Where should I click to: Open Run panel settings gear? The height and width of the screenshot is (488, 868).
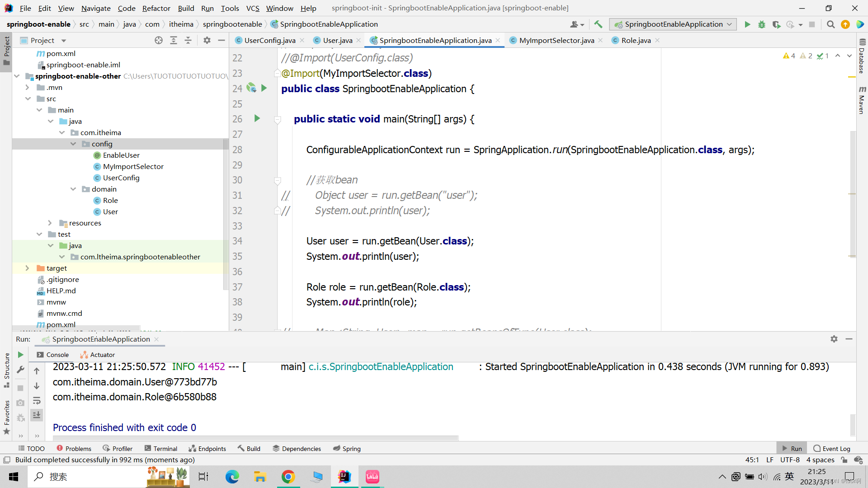click(x=834, y=339)
